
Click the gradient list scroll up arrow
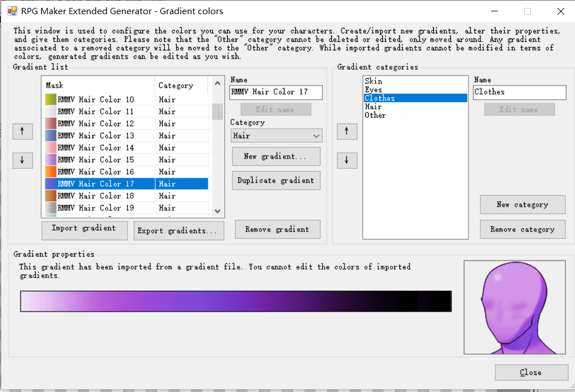click(218, 83)
